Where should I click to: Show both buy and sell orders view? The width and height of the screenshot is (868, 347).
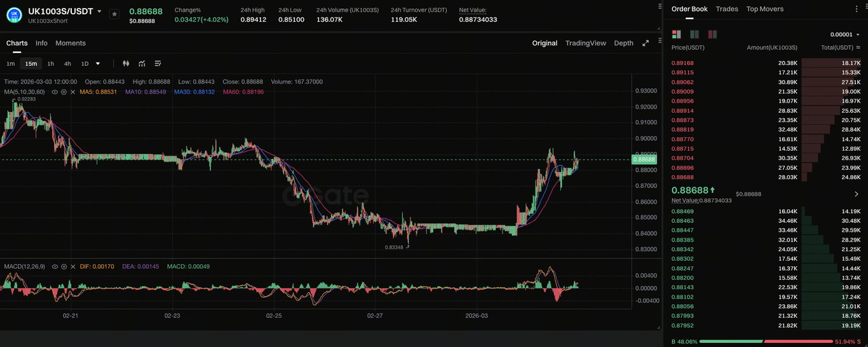pyautogui.click(x=676, y=34)
